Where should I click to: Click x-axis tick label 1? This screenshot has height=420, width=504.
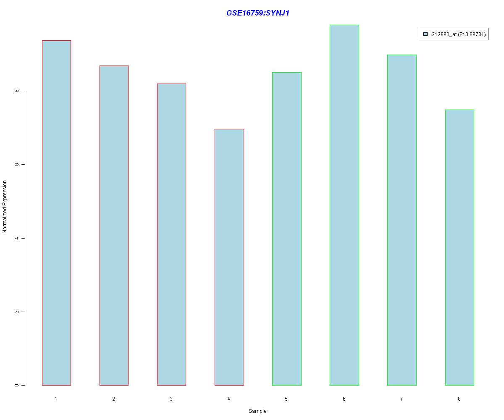point(56,399)
